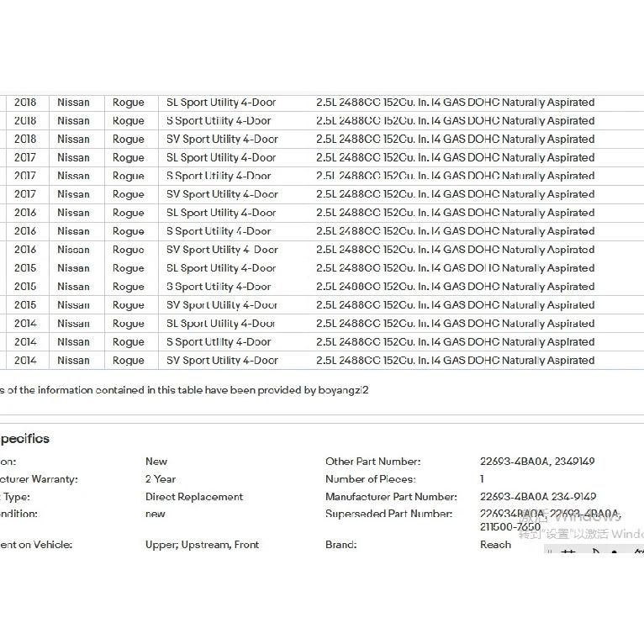The image size is (644, 644).
Task: Click the year cell of the 2018 S Sport Utility row
Action: click(25, 121)
